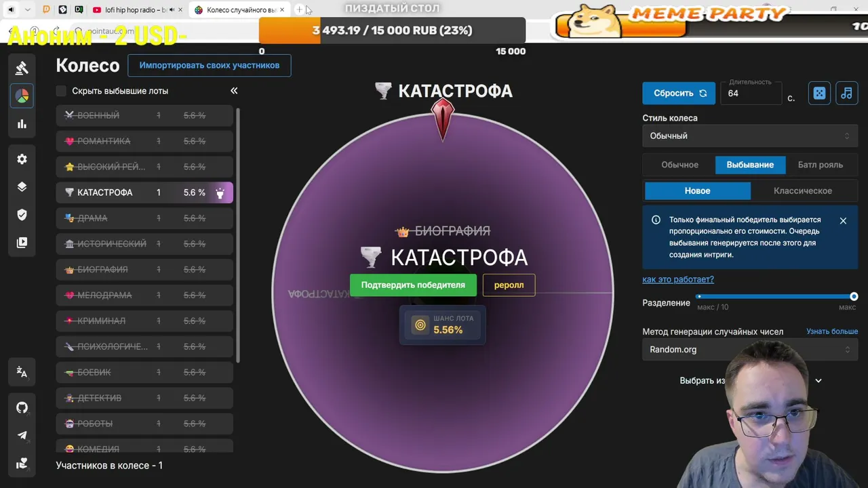Click the ДРАМА lot row

pyautogui.click(x=144, y=218)
